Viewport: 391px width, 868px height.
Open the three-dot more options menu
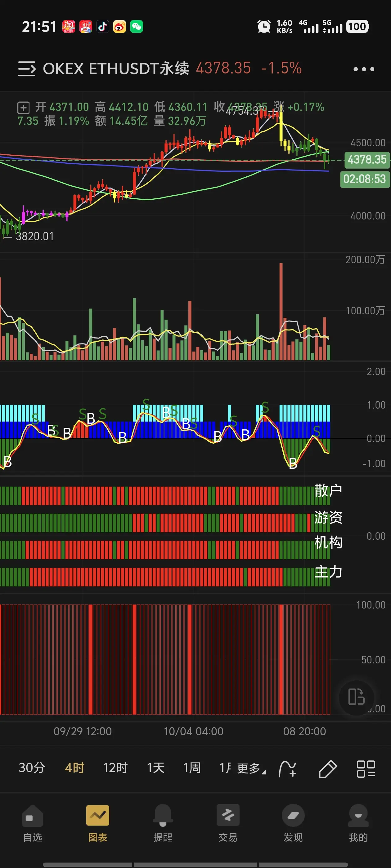pos(364,69)
